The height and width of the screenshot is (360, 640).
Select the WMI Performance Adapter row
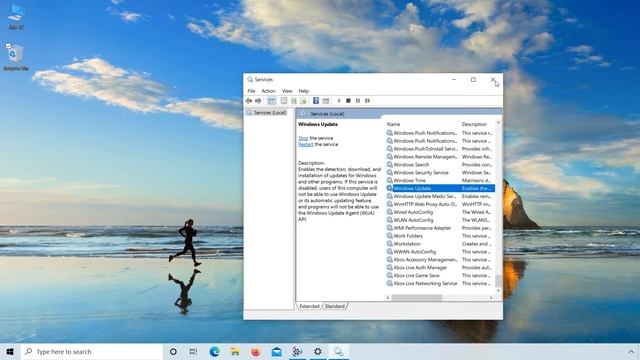[440, 228]
